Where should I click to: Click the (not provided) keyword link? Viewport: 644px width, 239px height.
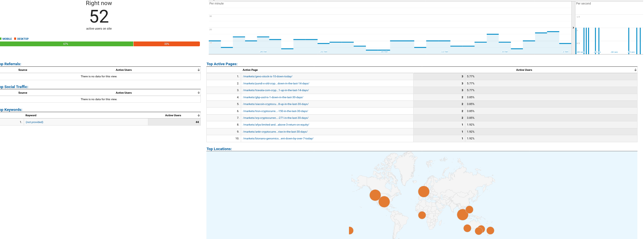[x=34, y=122]
